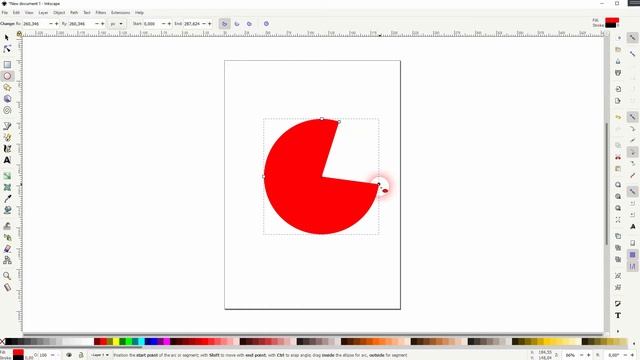The height and width of the screenshot is (360, 640).
Task: Click the Print icon in command bar
Action: 618,73
